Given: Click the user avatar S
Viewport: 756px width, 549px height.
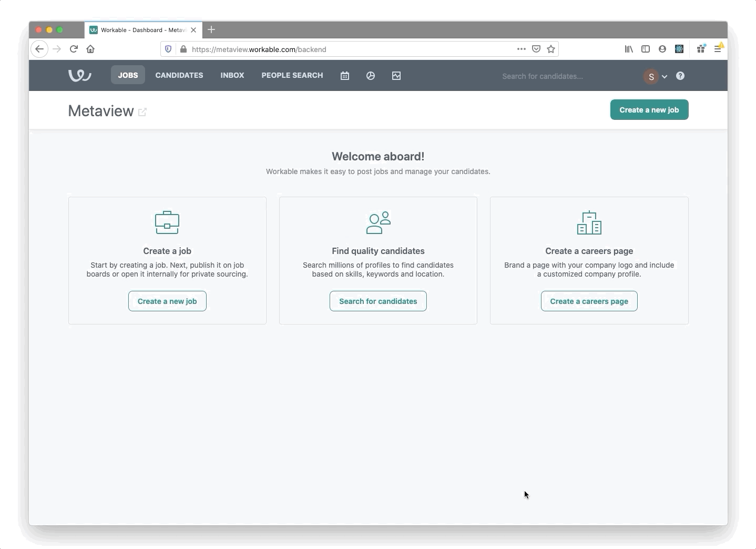Looking at the screenshot, I should pos(651,76).
